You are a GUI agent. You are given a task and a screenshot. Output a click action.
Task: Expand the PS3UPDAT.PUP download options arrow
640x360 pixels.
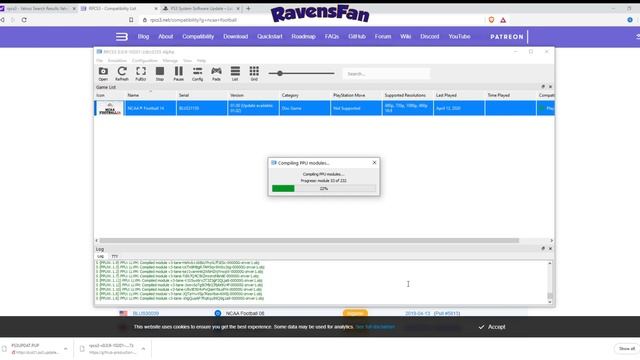coord(65,349)
